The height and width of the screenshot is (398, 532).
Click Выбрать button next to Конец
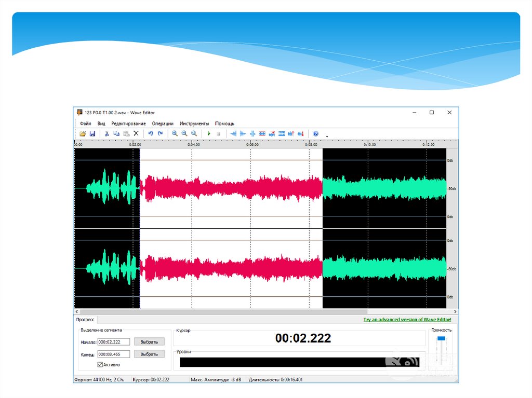click(149, 354)
